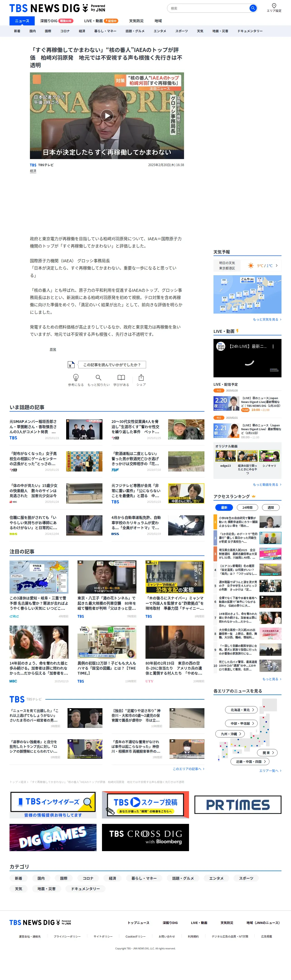
Task: Select 最新 ranking filter
Action: (x=224, y=507)
